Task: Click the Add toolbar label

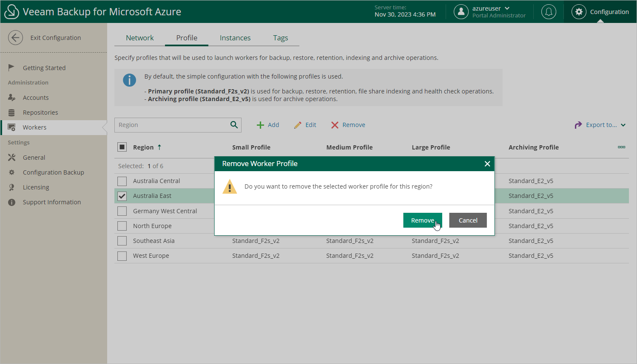Action: click(x=273, y=125)
